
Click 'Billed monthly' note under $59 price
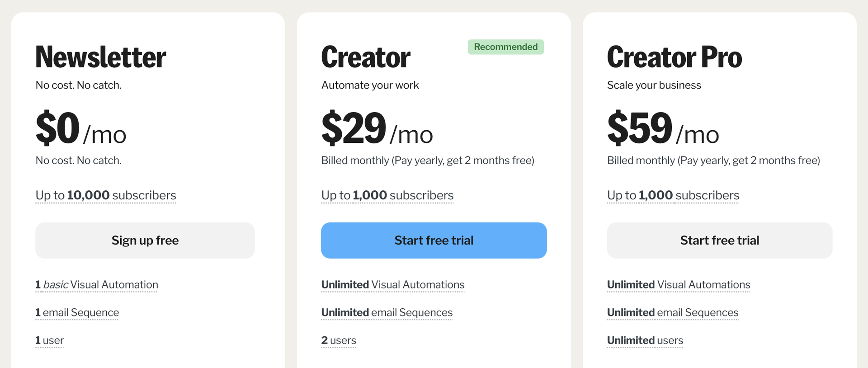click(x=713, y=160)
